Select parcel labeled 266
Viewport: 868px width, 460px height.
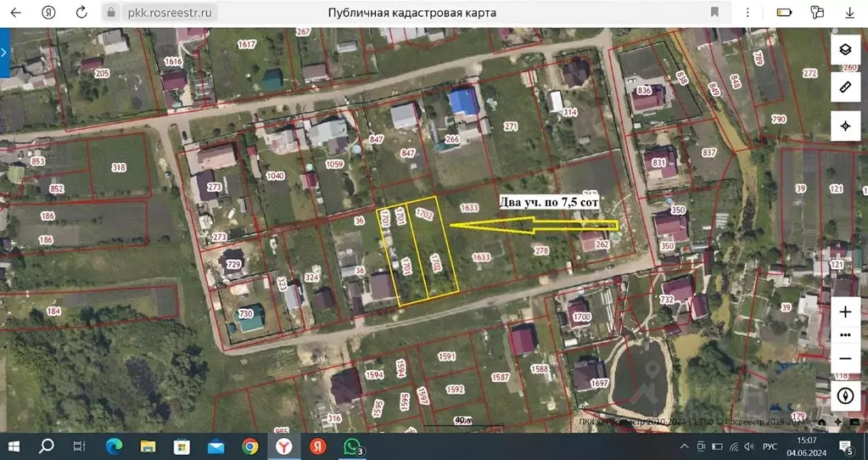click(x=452, y=139)
